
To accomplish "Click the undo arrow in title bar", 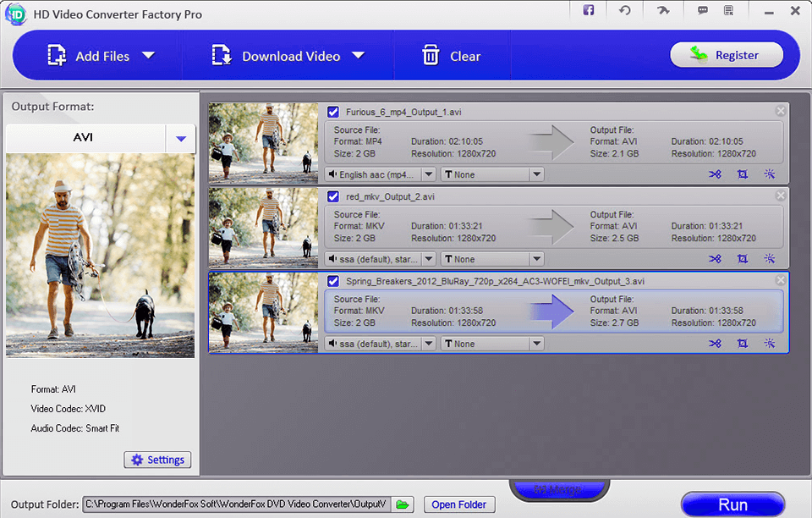I will pos(626,10).
